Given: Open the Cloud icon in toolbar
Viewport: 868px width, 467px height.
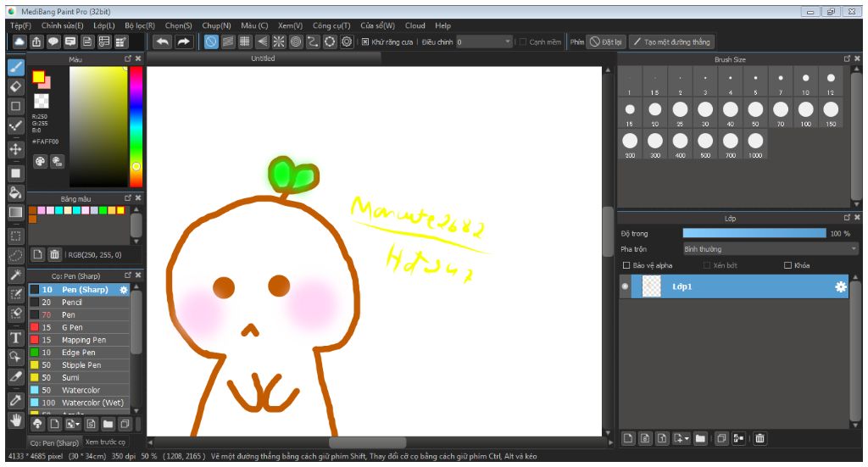Looking at the screenshot, I should pos(19,42).
